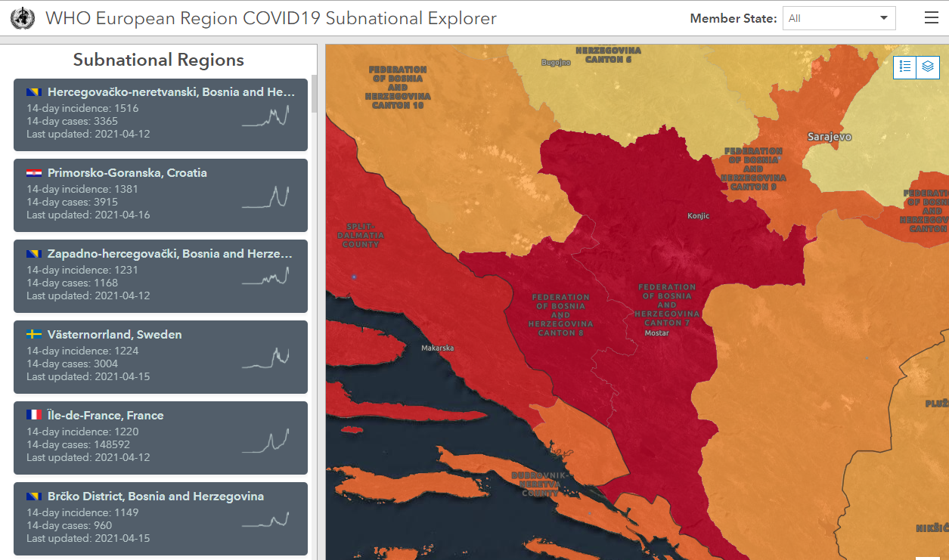Select Brčko District list entry

pyautogui.click(x=160, y=518)
